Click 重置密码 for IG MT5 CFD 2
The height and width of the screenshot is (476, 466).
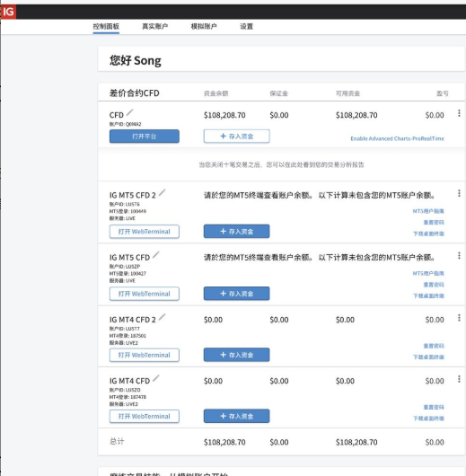tap(434, 223)
